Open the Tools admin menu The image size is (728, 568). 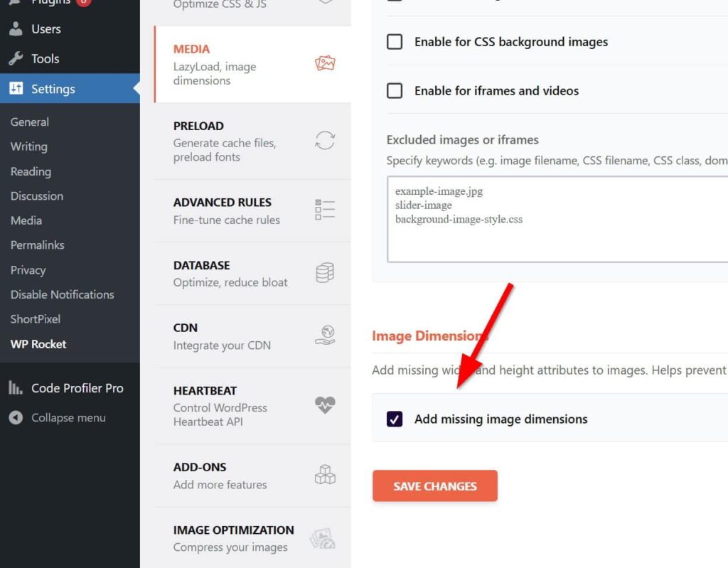click(x=45, y=59)
